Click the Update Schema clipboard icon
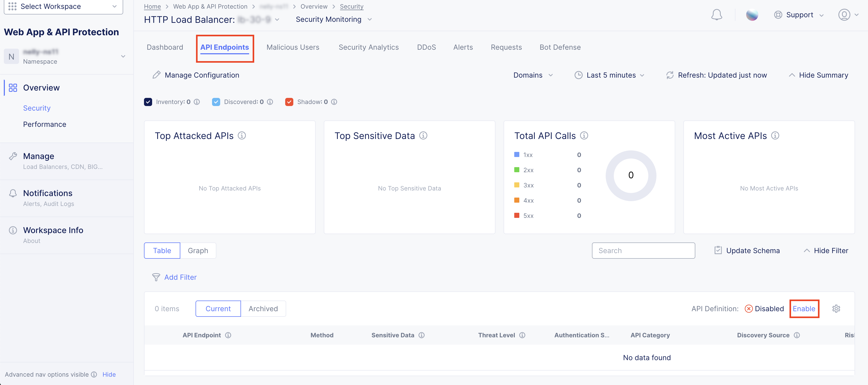This screenshot has width=868, height=385. 718,250
